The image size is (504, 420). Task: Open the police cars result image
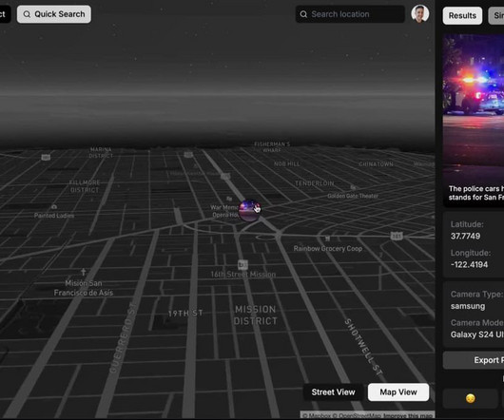[474, 121]
